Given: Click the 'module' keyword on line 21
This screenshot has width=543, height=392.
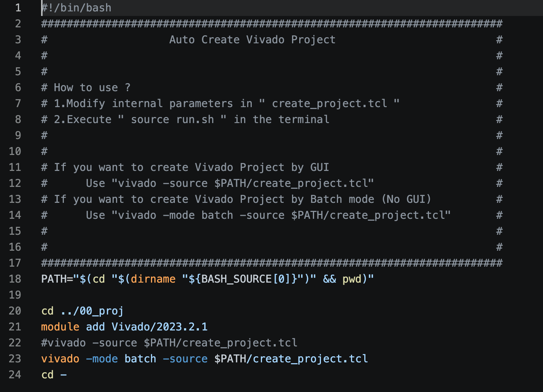Looking at the screenshot, I should tap(60, 327).
